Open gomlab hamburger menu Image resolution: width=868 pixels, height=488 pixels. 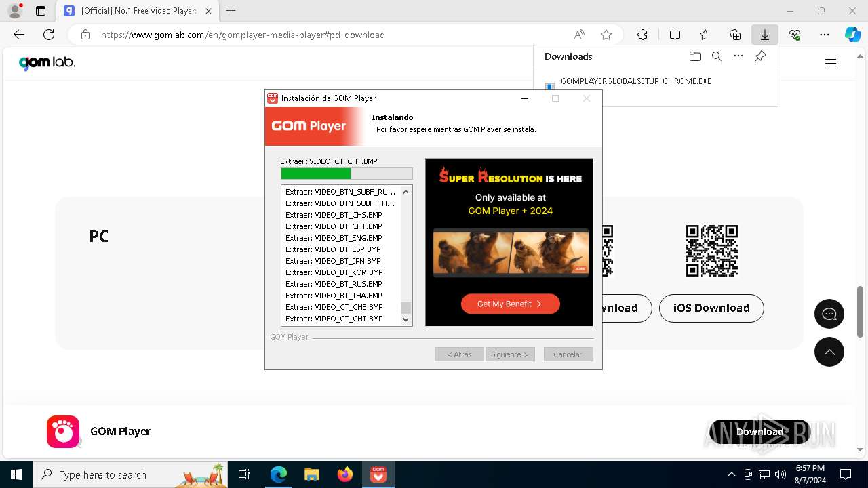click(831, 64)
